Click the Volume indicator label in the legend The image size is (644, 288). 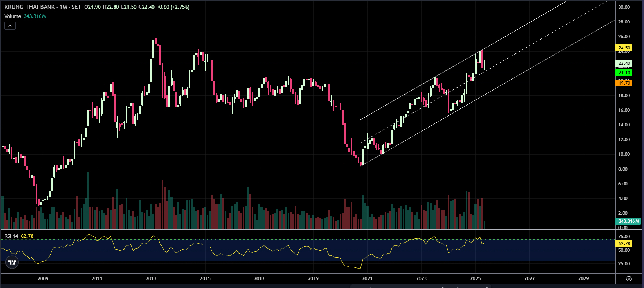[x=13, y=16]
